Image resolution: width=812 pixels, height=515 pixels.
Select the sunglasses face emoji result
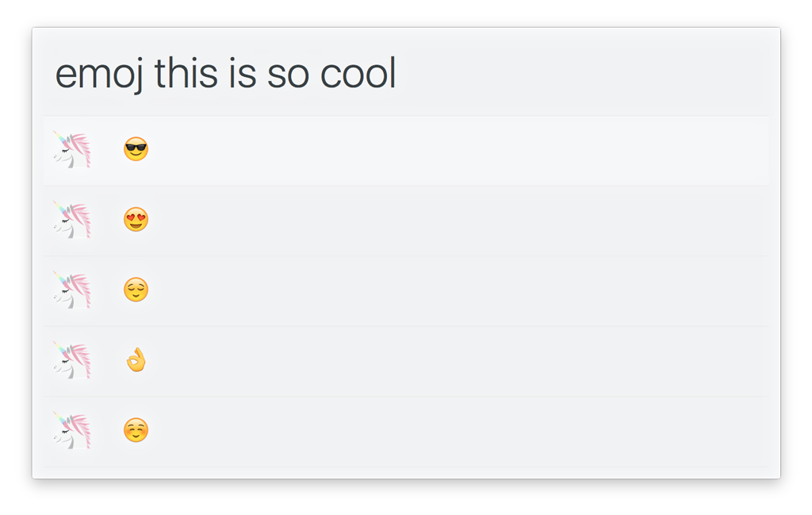pyautogui.click(x=136, y=149)
